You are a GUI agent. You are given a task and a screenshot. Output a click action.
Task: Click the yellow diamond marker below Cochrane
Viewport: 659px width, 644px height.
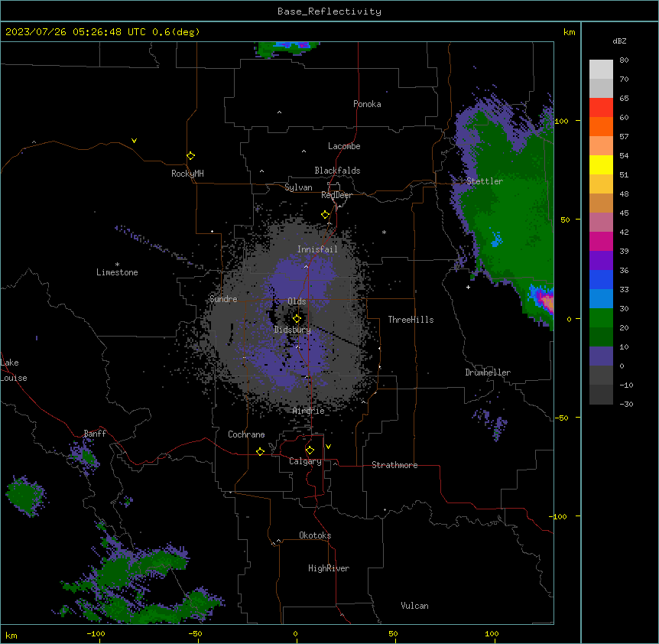click(x=260, y=451)
